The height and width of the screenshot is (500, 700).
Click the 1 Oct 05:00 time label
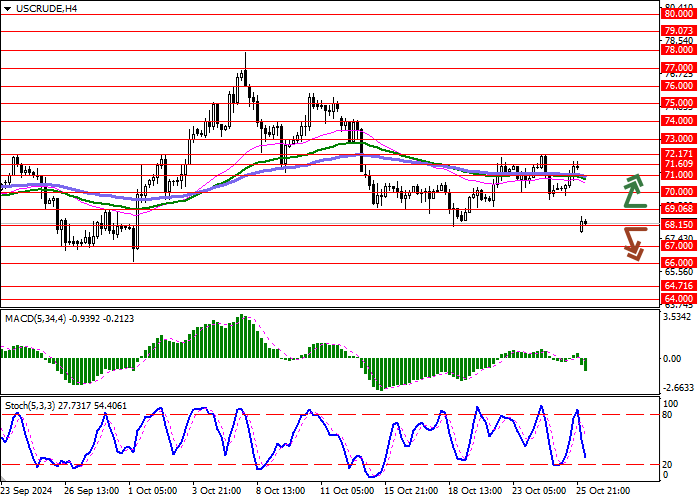coord(154,491)
